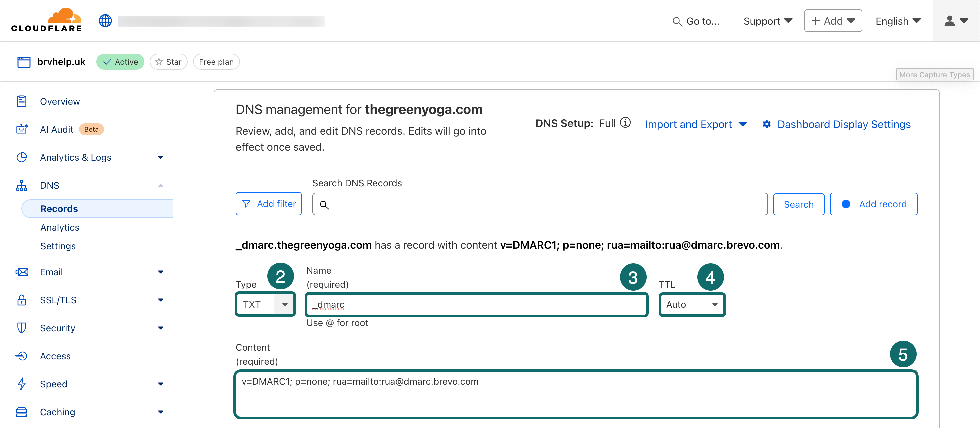Image resolution: width=980 pixels, height=428 pixels.
Task: Click the DNS network tree icon
Action: point(22,185)
